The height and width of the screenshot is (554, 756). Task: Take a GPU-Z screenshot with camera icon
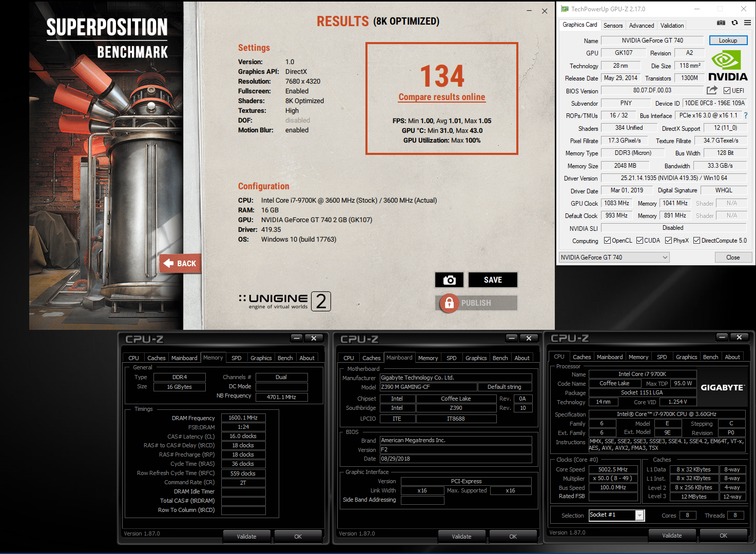point(721,23)
